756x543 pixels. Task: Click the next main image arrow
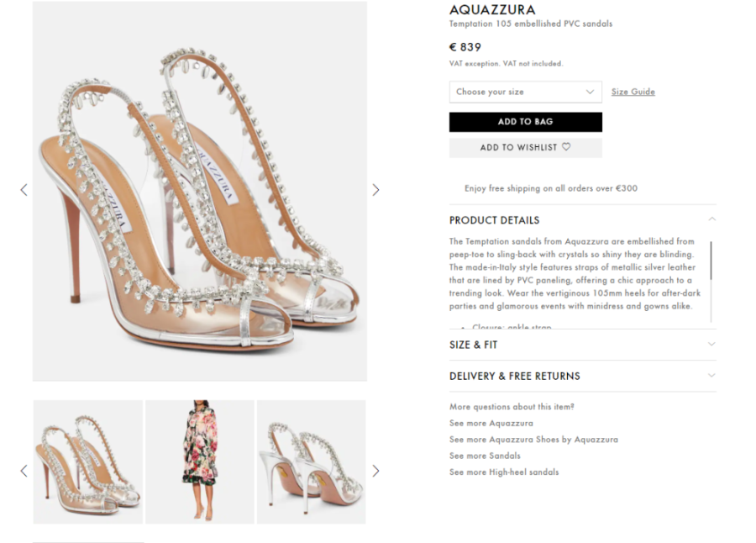[x=375, y=190]
